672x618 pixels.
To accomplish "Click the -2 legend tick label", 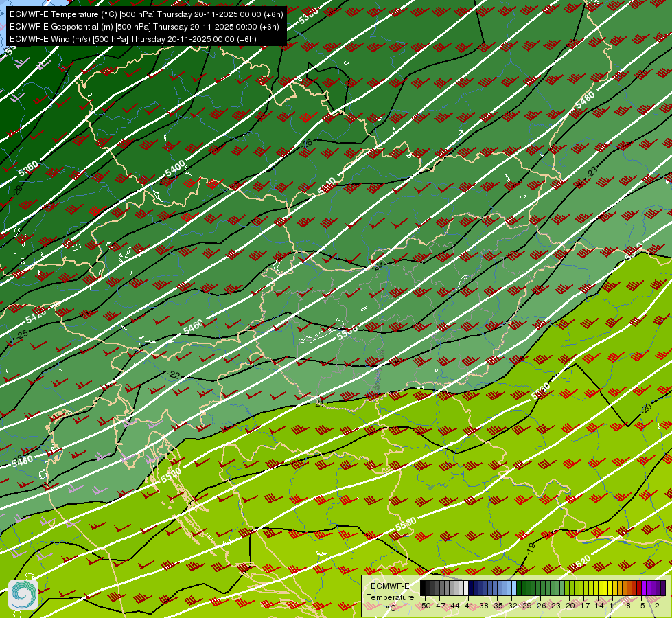I will click(x=656, y=606).
